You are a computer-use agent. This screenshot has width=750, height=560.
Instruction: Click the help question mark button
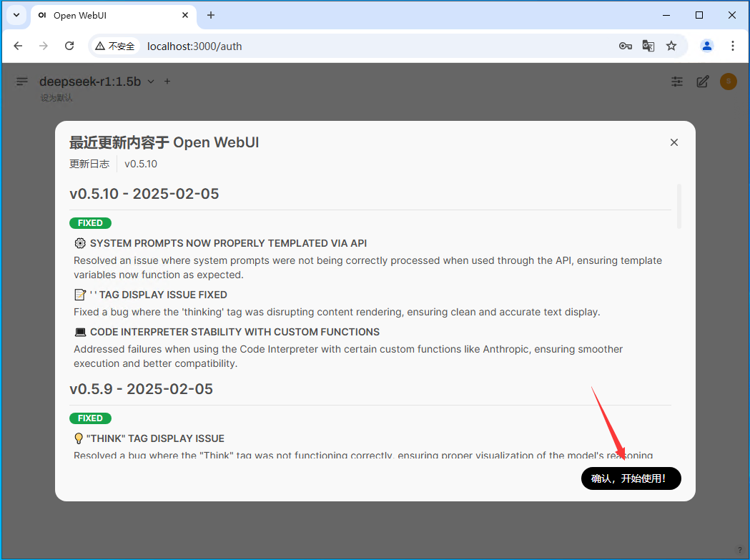(739, 550)
